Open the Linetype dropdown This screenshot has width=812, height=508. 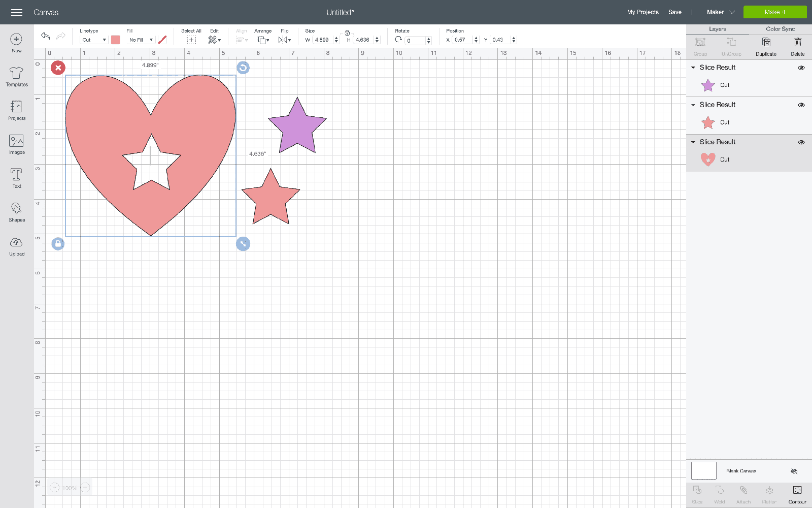pos(94,40)
